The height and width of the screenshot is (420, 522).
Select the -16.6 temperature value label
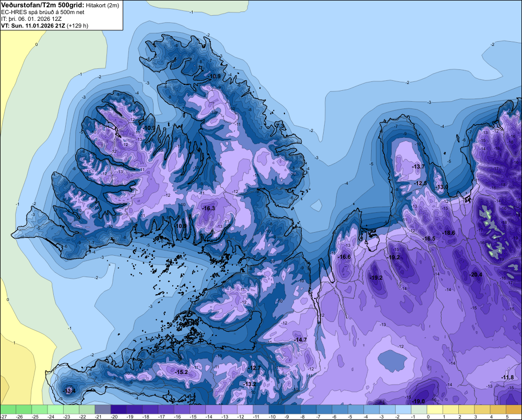344,257
